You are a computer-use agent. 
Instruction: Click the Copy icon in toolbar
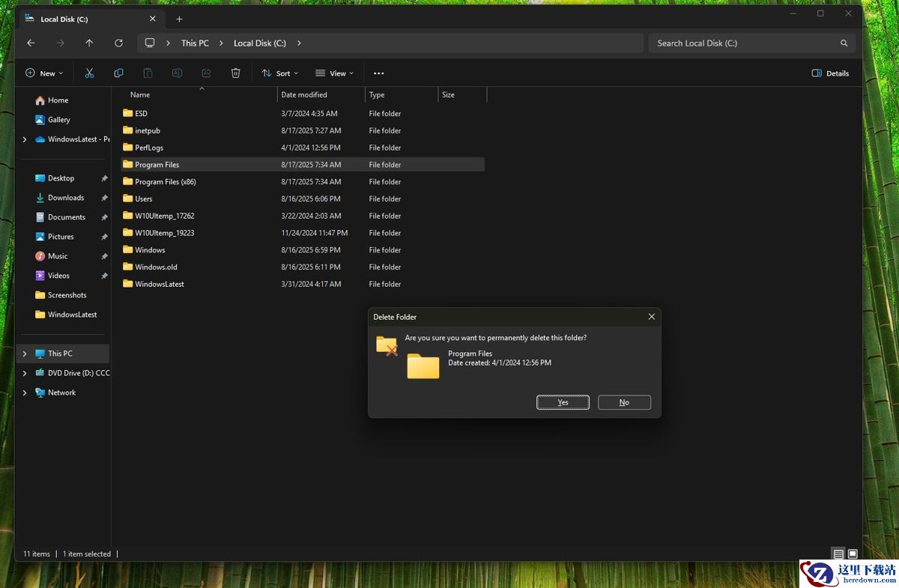(118, 73)
